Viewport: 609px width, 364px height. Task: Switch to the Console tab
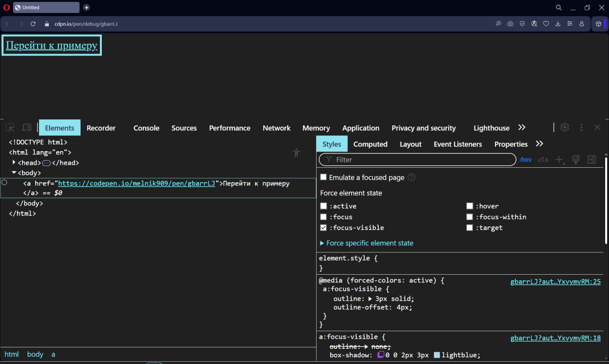(x=146, y=128)
